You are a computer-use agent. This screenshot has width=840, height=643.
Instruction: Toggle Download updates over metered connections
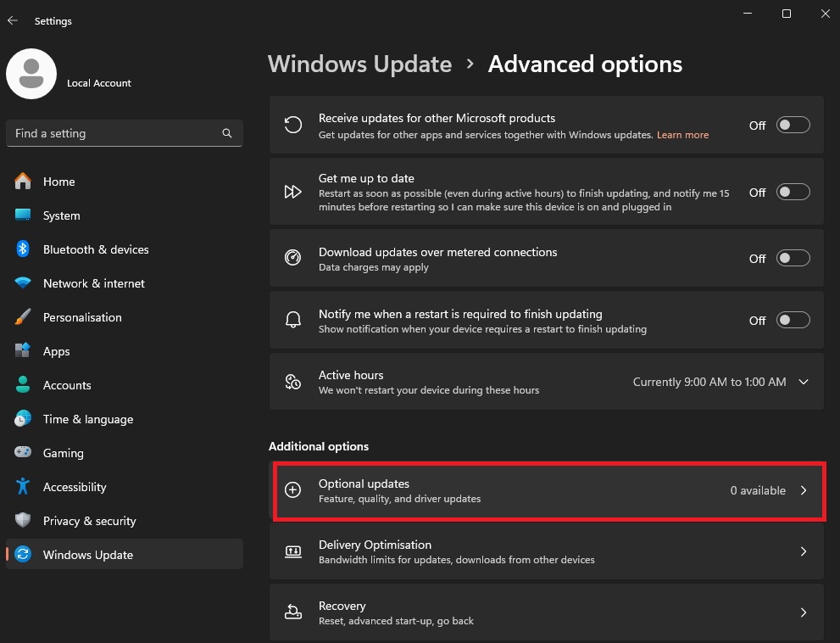(x=793, y=259)
